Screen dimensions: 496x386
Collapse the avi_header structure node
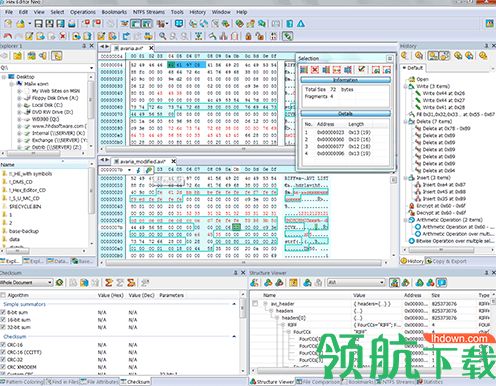click(266, 304)
